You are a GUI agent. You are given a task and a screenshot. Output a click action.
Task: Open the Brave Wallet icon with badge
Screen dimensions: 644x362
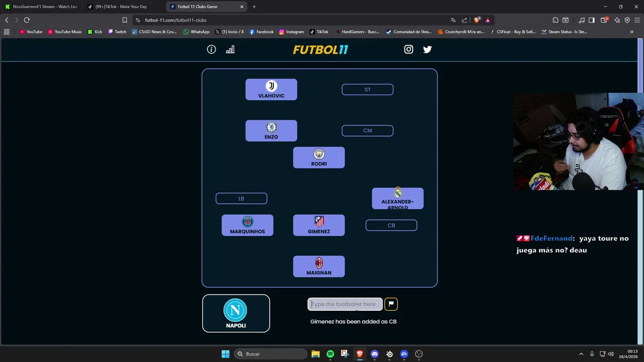click(x=605, y=20)
